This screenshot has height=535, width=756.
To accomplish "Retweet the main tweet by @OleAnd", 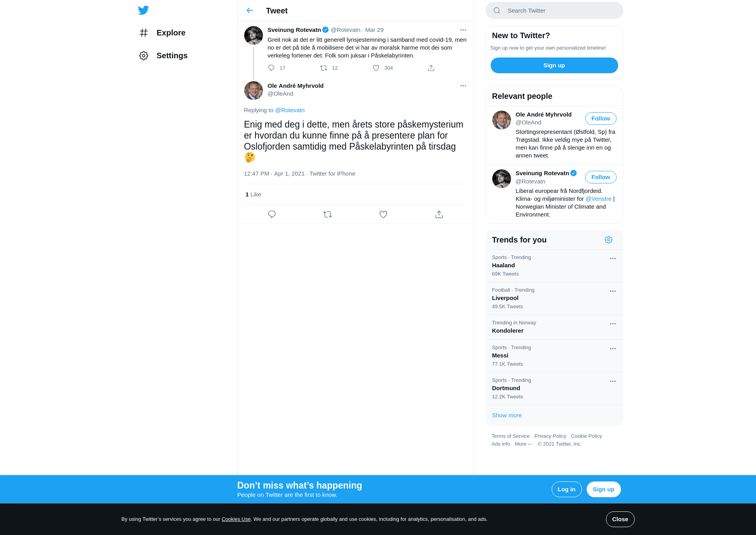I will (x=328, y=215).
